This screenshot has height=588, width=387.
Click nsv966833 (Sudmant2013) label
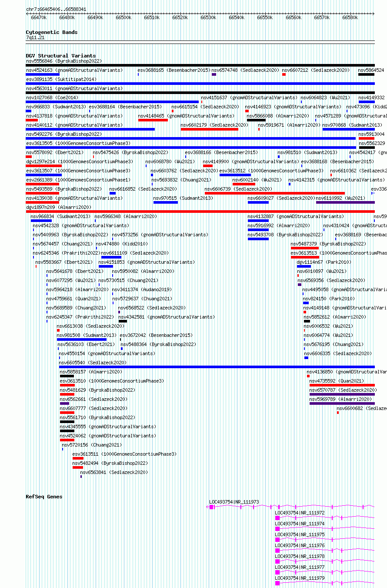[x=56, y=107]
